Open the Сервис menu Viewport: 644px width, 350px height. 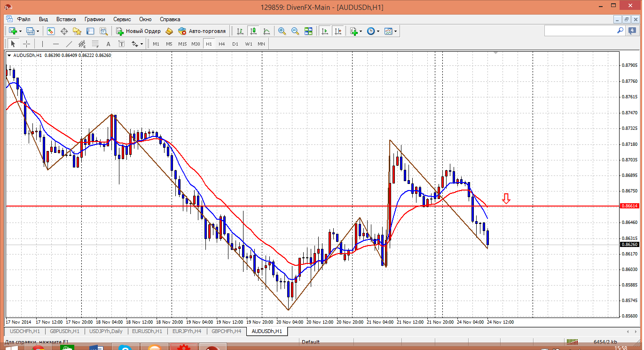pos(122,19)
